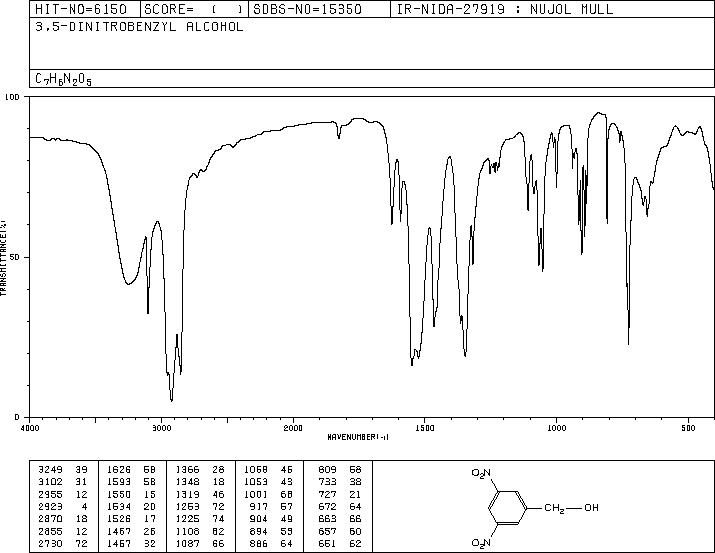Select the 894 peak table entry
This screenshot has width=715, height=553.
272,531
